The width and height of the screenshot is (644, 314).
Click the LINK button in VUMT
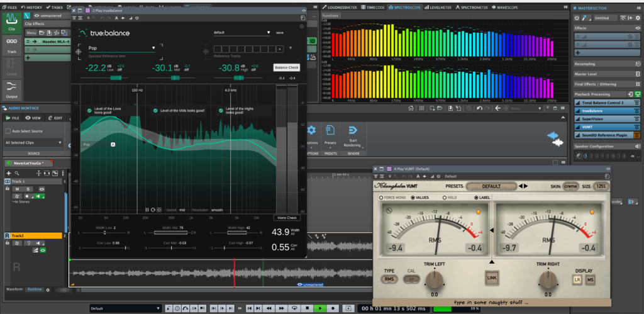pos(492,276)
